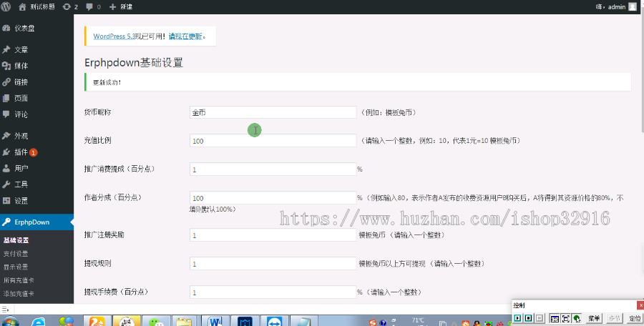The width and height of the screenshot is (644, 326).
Task: Select the ErphpDown sidebar menu
Action: (x=37, y=222)
